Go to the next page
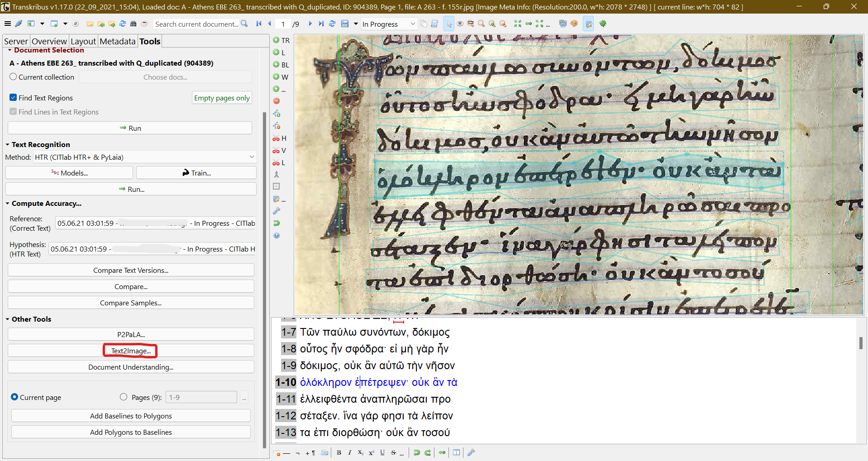The height and width of the screenshot is (461, 868). (x=310, y=24)
